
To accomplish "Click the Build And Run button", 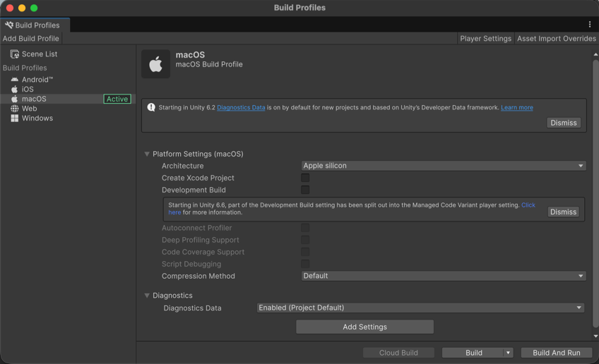I will [x=557, y=353].
